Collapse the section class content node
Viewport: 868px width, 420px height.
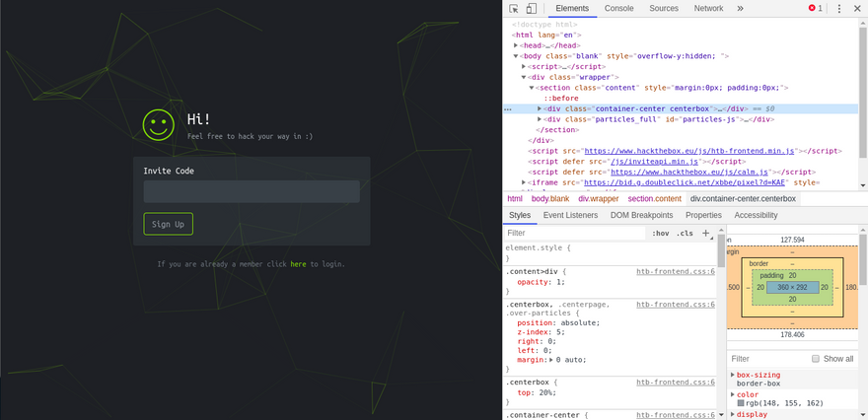tap(532, 88)
